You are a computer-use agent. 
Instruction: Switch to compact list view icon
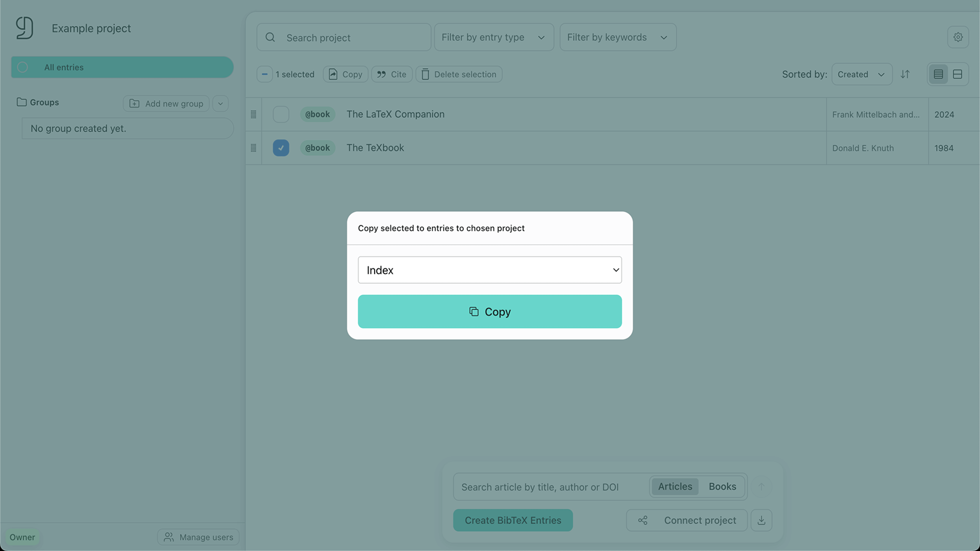click(938, 74)
